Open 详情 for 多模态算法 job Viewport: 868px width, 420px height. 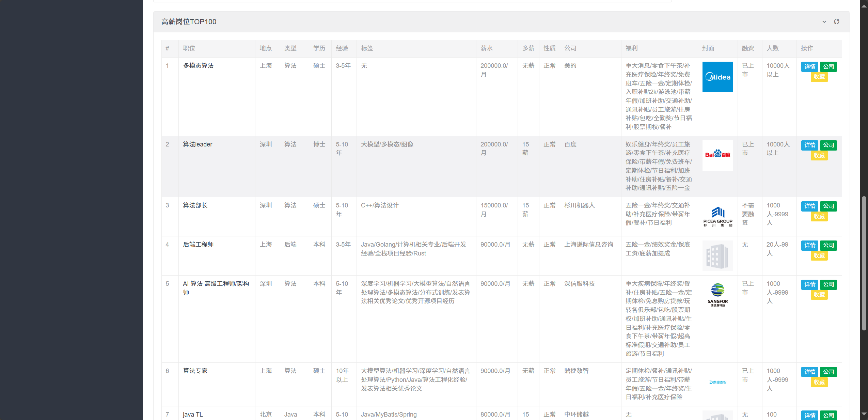click(810, 67)
